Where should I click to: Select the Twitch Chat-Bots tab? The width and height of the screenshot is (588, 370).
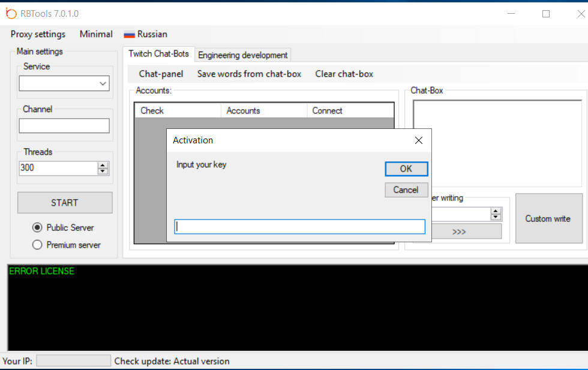pyautogui.click(x=158, y=54)
